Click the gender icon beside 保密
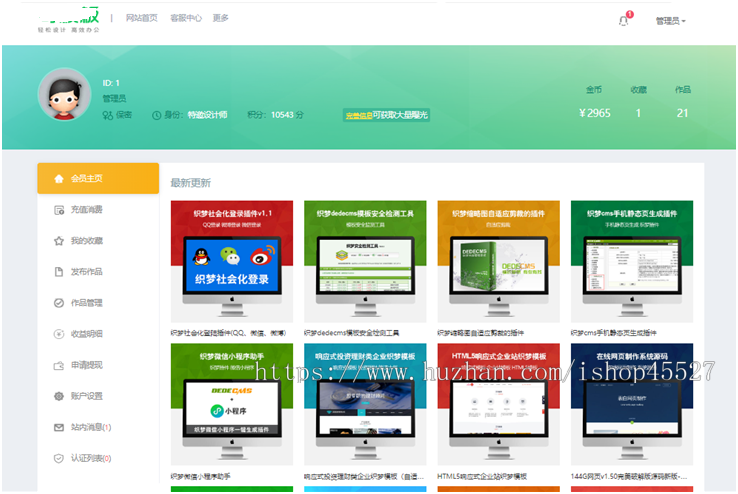 click(107, 115)
